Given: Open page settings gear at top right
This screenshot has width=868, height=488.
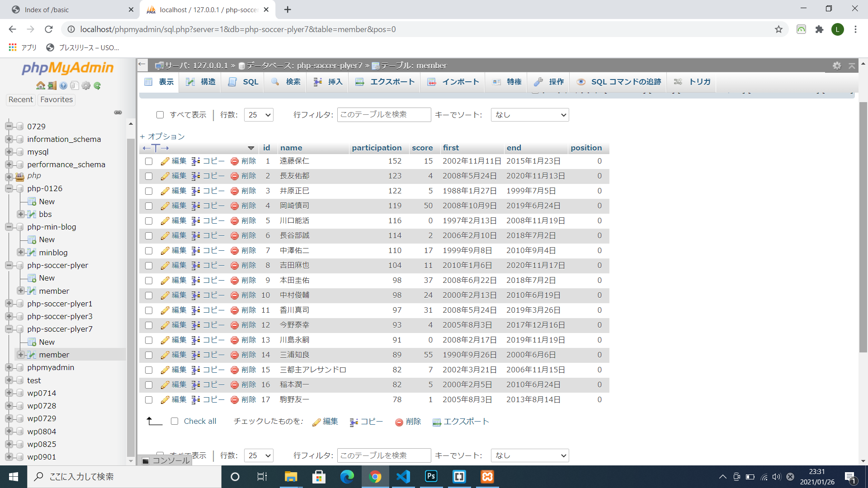Looking at the screenshot, I should coord(837,66).
